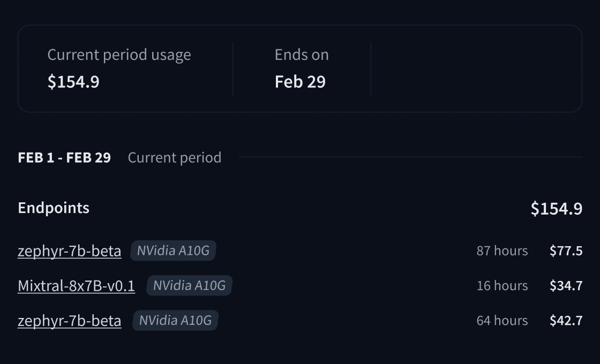The width and height of the screenshot is (600, 364).
Task: Click the 64 hours usage value
Action: coord(502,321)
